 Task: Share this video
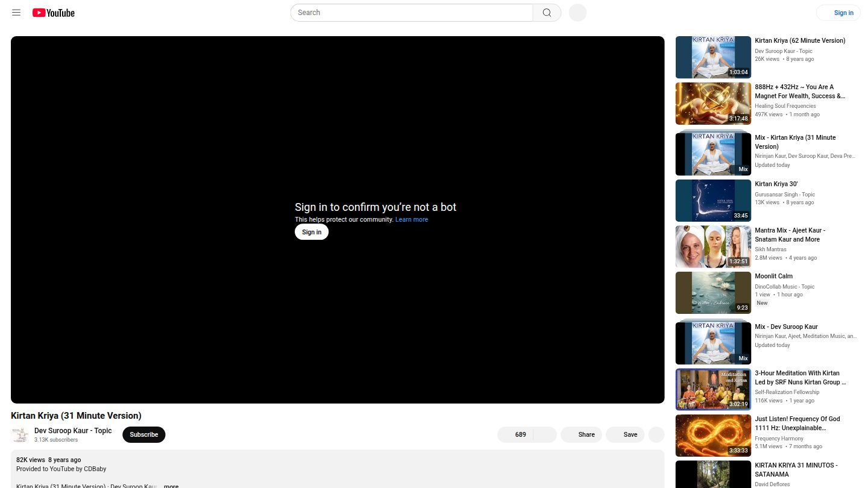click(581, 434)
